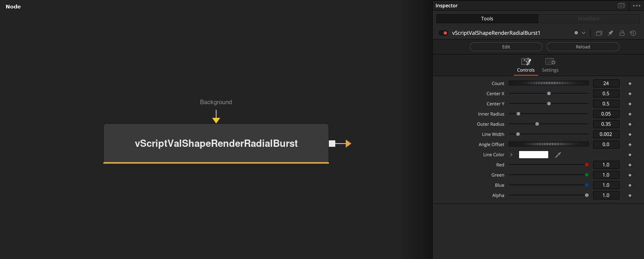Screen dimensions: 644x259
Task: Toggle keyframe diamond for Outer Radius
Action: (630, 124)
